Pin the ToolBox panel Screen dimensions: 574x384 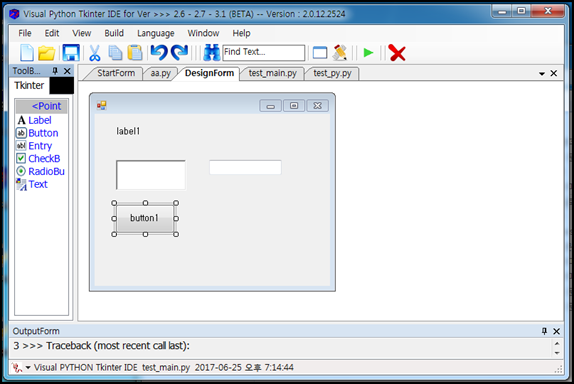pyautogui.click(x=55, y=71)
